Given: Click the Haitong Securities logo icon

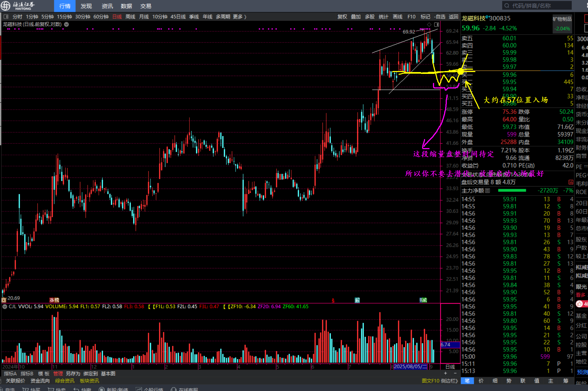Looking at the screenshot, I should point(6,6).
